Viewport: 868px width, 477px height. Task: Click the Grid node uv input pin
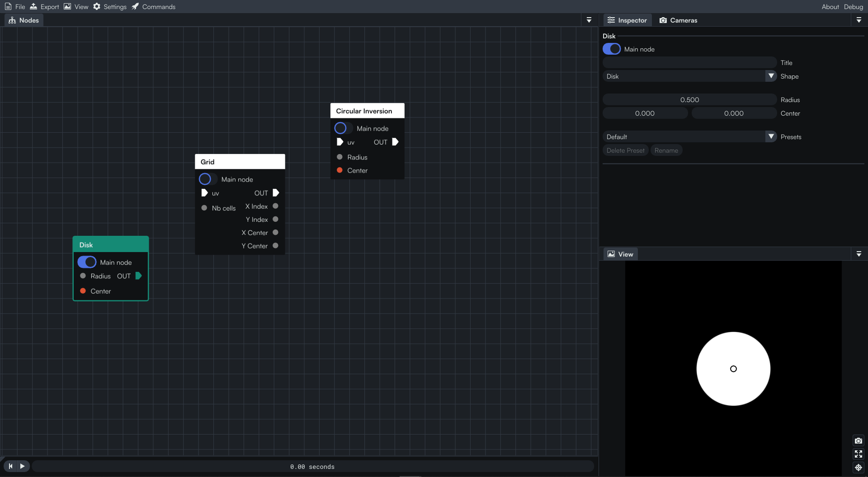point(204,193)
